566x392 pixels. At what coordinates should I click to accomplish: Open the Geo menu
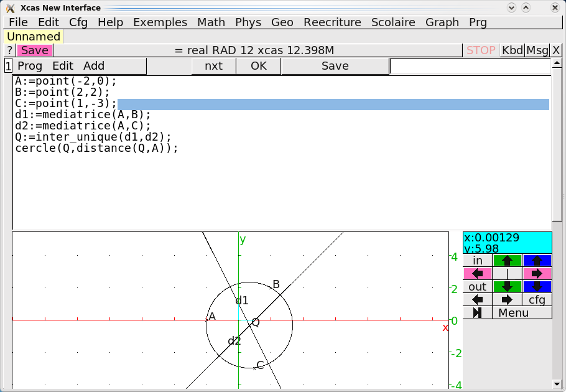[x=282, y=22]
